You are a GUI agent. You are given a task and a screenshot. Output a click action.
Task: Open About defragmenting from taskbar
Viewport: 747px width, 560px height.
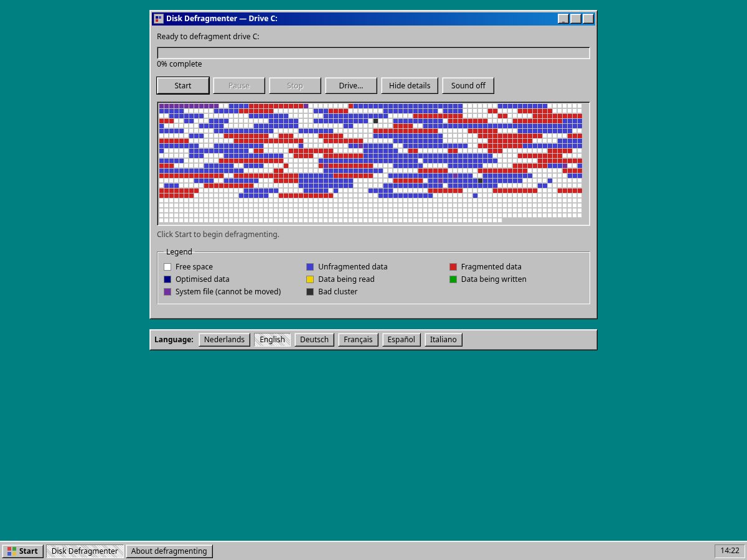tap(169, 551)
